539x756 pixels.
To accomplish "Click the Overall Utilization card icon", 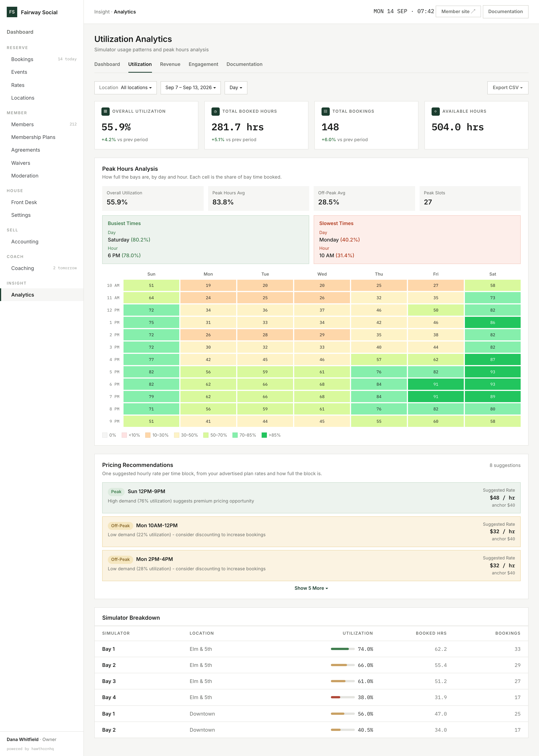I will click(106, 111).
